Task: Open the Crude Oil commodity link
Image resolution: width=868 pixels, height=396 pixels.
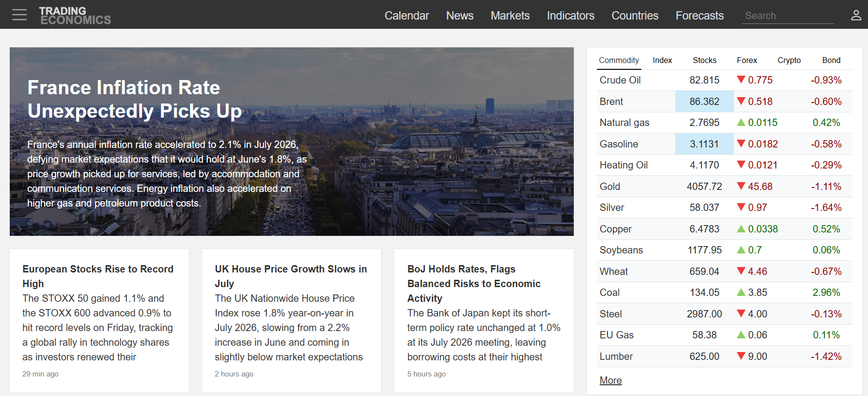Action: [x=620, y=80]
